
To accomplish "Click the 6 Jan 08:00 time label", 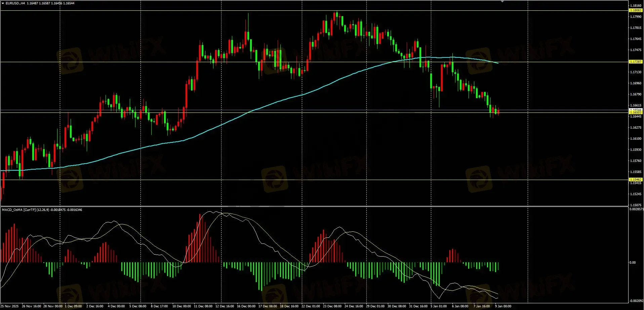I will click(460, 306).
